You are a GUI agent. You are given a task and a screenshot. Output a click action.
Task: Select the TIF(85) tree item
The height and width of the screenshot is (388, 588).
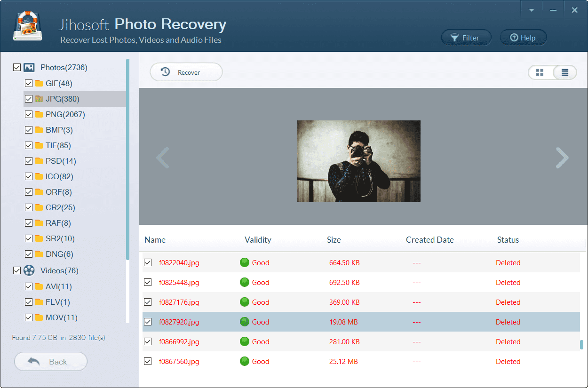(58, 145)
